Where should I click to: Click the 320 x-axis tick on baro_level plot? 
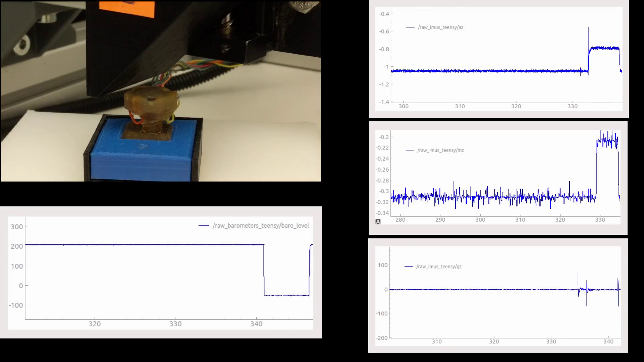pos(95,324)
